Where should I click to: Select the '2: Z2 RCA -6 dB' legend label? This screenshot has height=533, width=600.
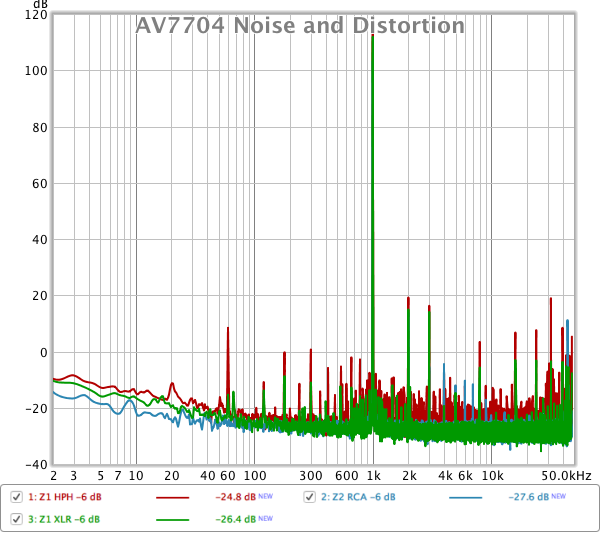358,497
